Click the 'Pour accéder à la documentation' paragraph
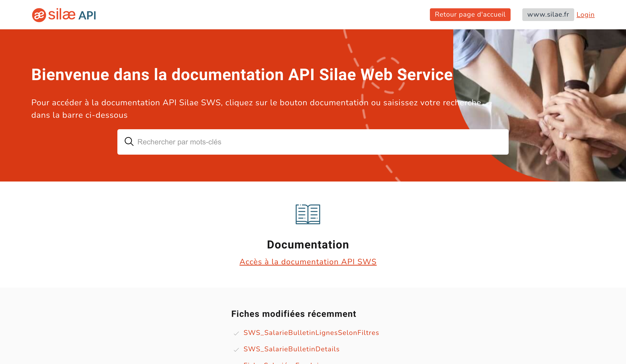Viewport: 626px width, 364px height. tap(256, 109)
